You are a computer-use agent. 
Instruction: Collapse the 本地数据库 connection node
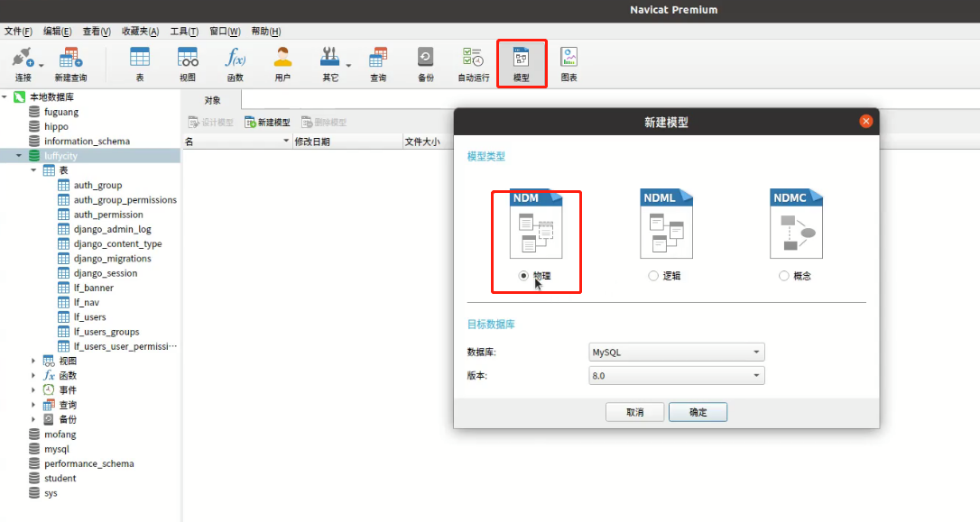(x=5, y=96)
